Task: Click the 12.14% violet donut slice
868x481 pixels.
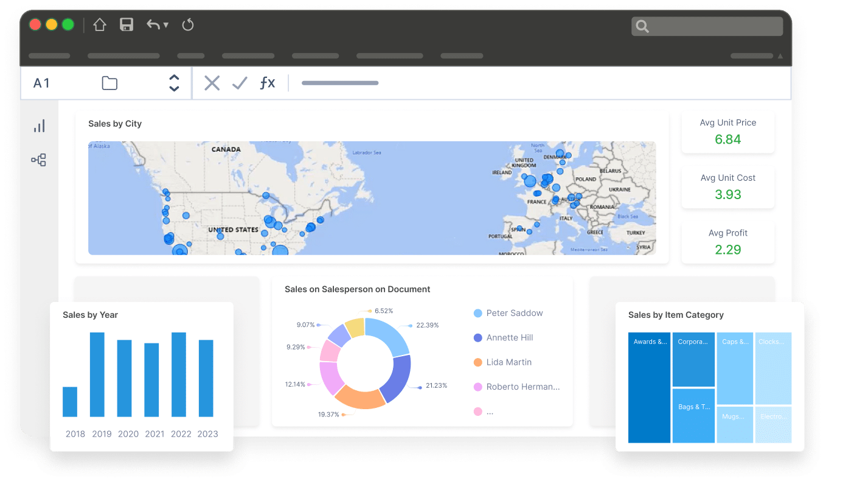Action: (x=331, y=377)
